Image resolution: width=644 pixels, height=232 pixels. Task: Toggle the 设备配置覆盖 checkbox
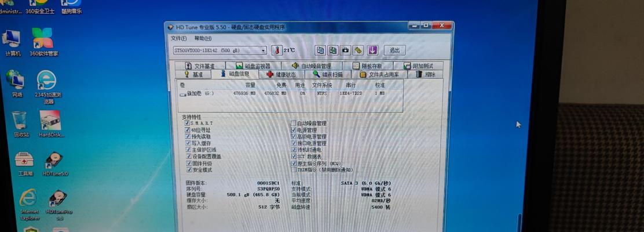coord(188,157)
